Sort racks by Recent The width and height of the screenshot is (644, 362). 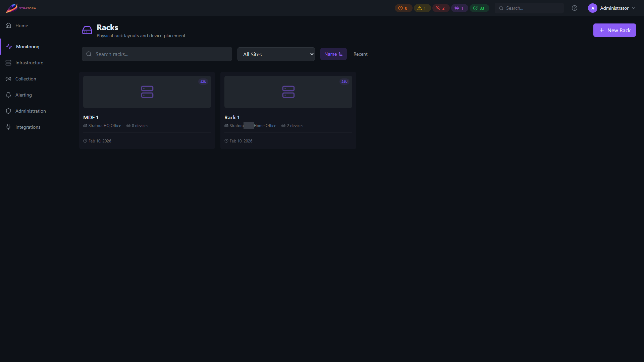[361, 54]
